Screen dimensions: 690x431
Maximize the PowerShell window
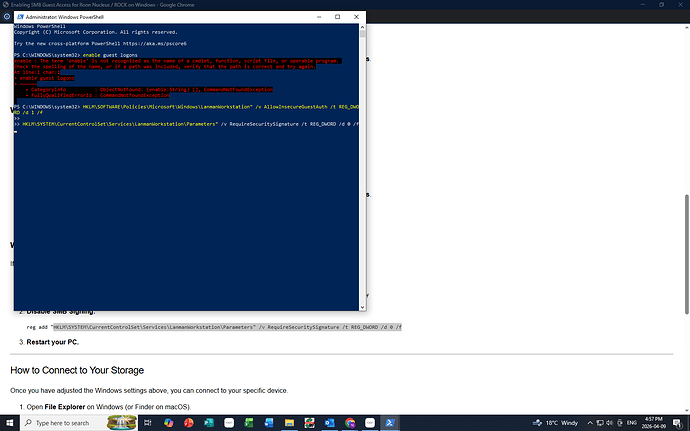click(338, 17)
